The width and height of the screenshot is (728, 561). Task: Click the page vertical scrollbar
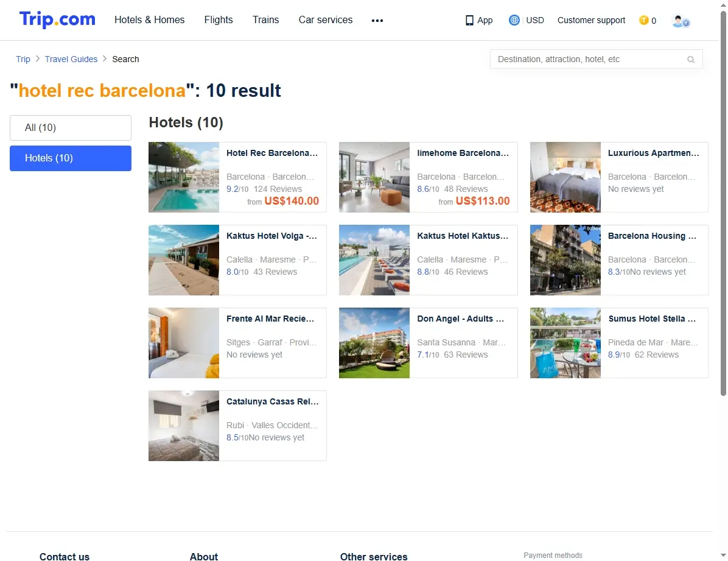(723, 203)
